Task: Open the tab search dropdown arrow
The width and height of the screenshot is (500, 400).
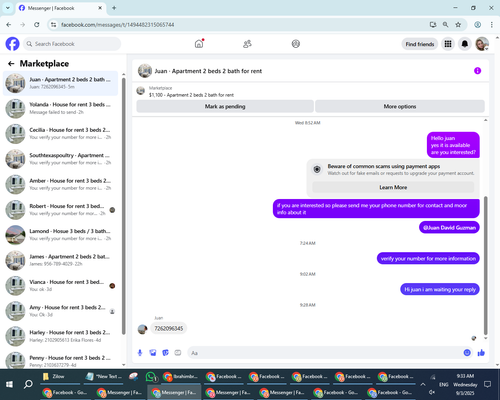Action: 8,8
